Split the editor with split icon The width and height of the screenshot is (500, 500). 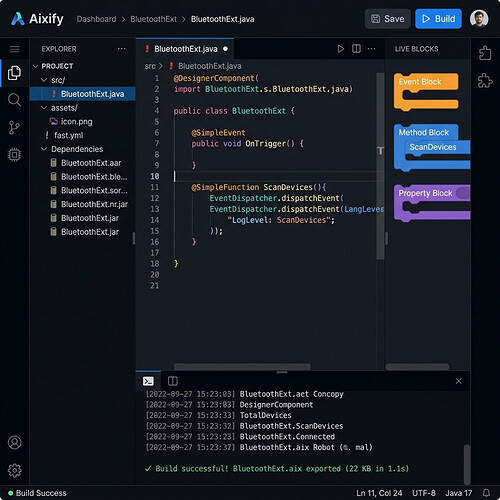pyautogui.click(x=356, y=49)
